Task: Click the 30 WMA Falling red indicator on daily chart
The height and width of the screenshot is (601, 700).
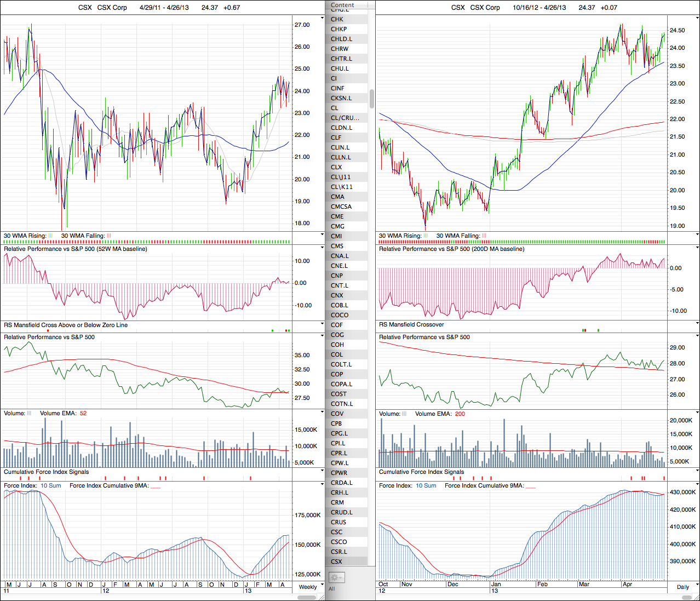Action: [x=484, y=236]
